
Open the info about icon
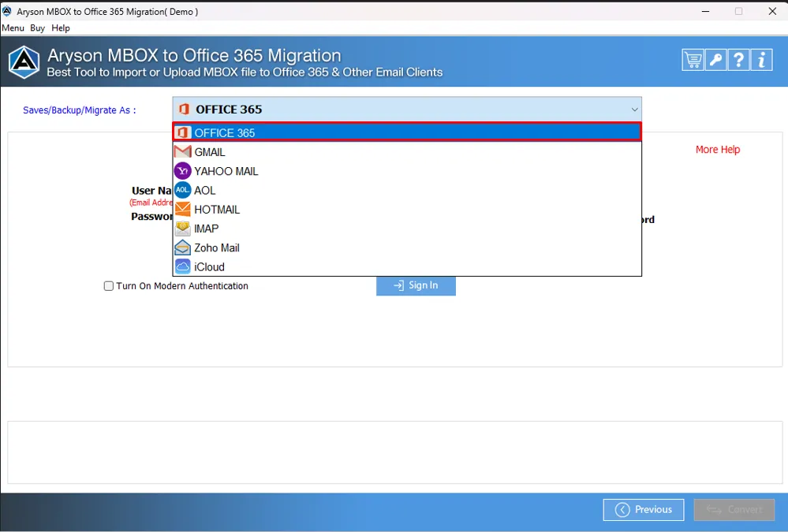(x=761, y=60)
